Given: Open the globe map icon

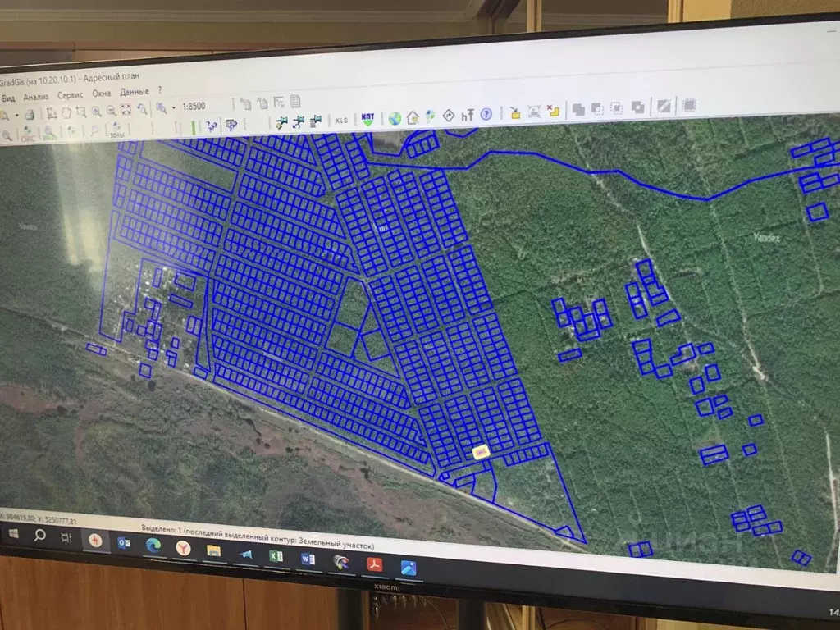Looking at the screenshot, I should pos(395,118).
